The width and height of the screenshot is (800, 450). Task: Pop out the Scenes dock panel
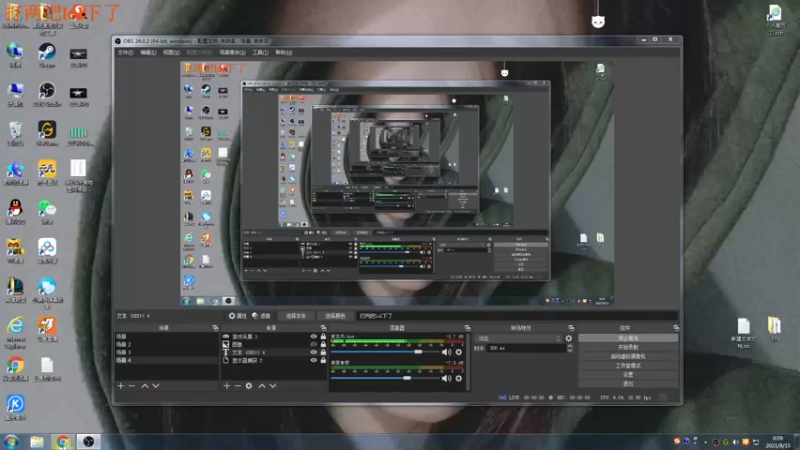[x=215, y=328]
